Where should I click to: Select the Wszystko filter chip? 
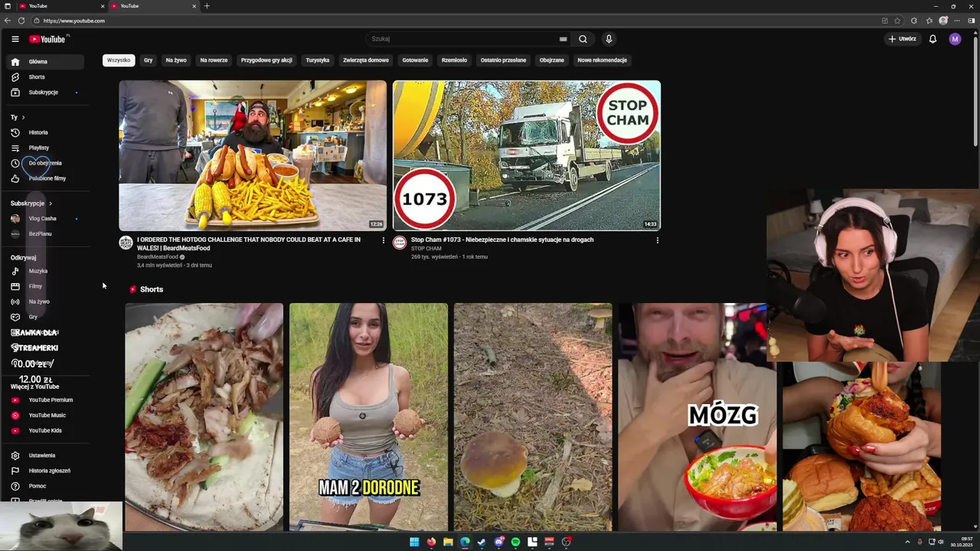[119, 60]
